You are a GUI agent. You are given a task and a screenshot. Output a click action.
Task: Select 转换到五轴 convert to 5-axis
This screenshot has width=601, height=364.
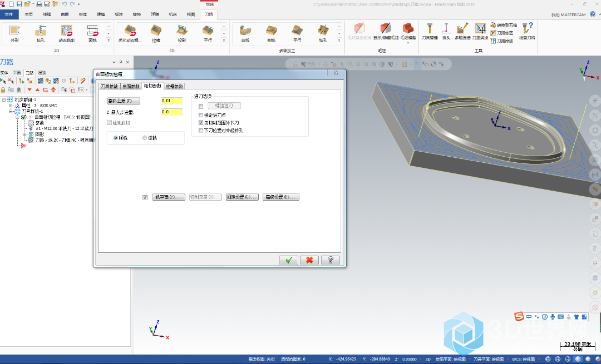(504, 25)
